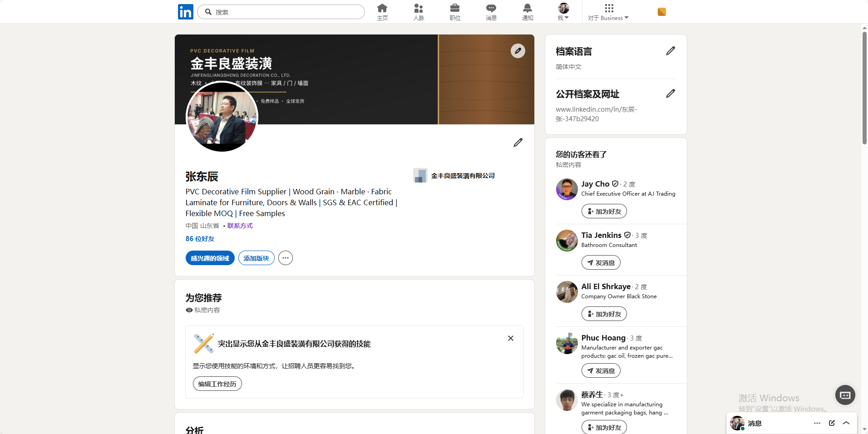The height and width of the screenshot is (434, 868).
Task: Edit profile intro pencil icon
Action: point(518,143)
